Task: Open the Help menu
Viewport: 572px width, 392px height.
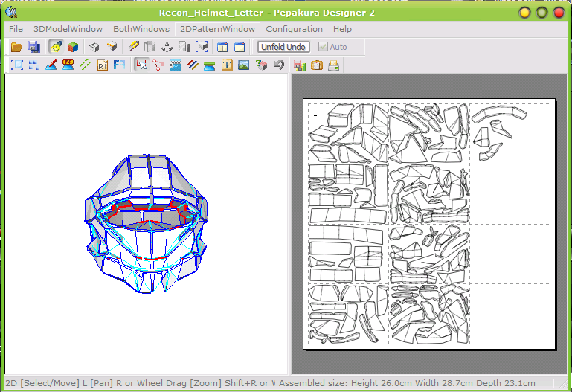Action: [x=342, y=29]
